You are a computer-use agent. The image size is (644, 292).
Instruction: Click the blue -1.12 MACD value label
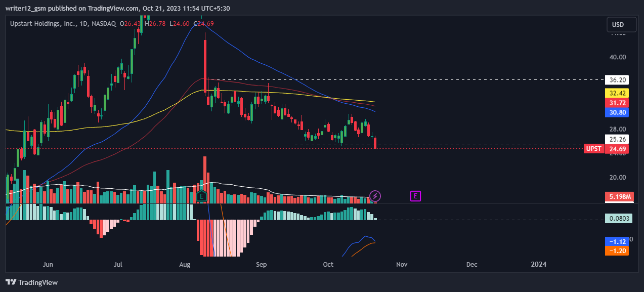617,241
